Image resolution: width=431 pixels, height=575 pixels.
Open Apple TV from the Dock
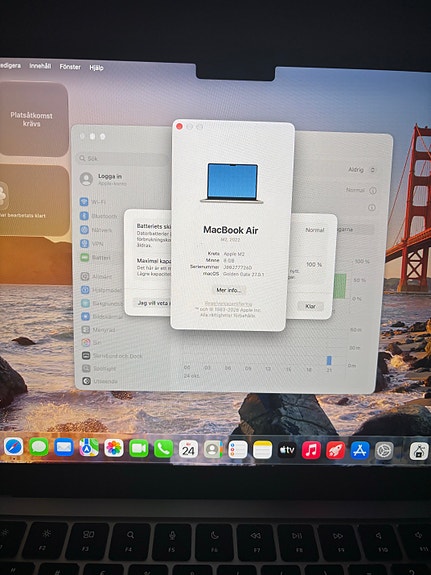pos(287,450)
